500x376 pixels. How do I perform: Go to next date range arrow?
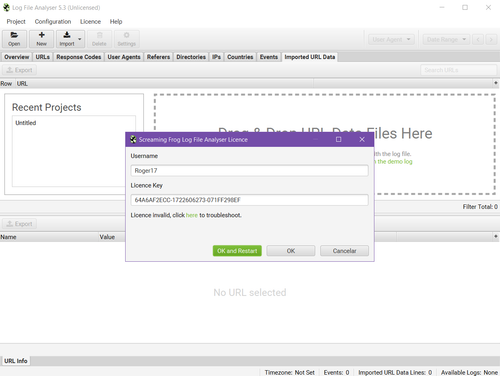491,39
